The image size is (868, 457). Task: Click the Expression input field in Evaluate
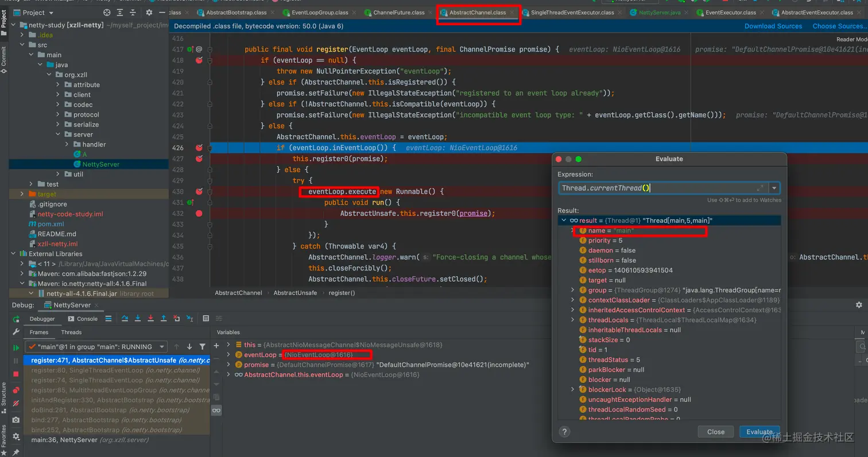click(x=663, y=188)
